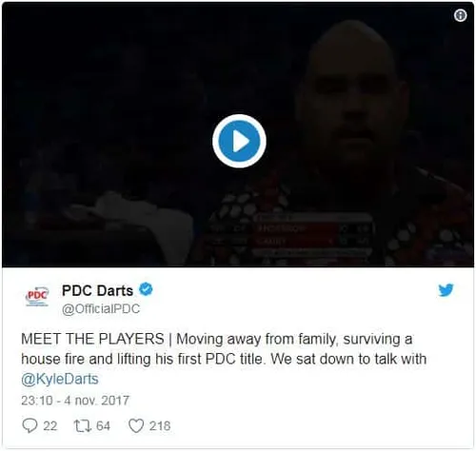Image resolution: width=476 pixels, height=451 pixels.
Task: Open the info icon on video
Action: coord(460,15)
